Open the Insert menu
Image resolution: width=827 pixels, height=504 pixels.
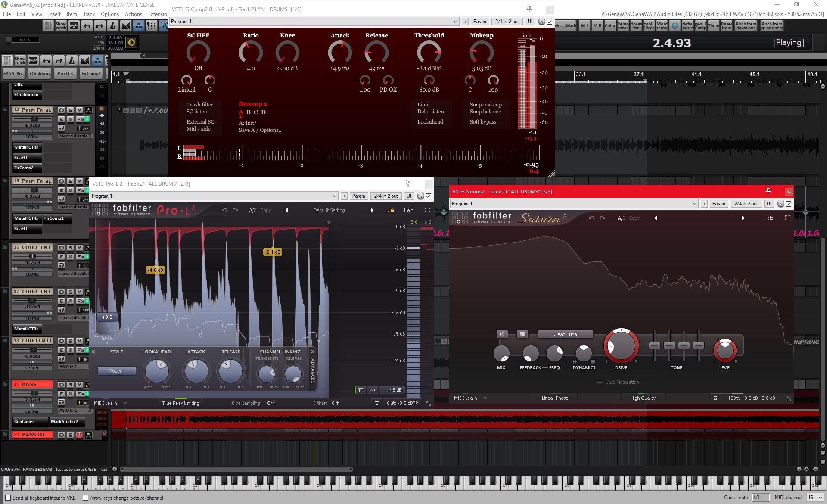(x=54, y=14)
